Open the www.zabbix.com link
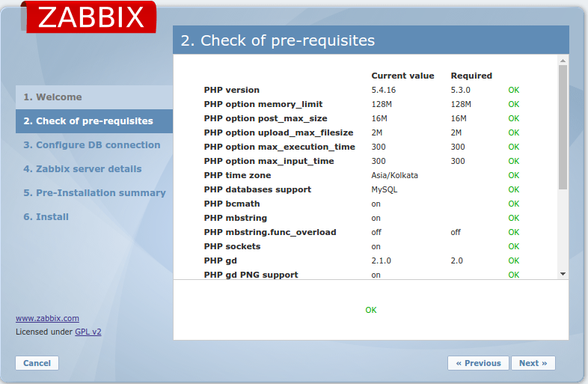This screenshot has height=384, width=588. [x=47, y=318]
